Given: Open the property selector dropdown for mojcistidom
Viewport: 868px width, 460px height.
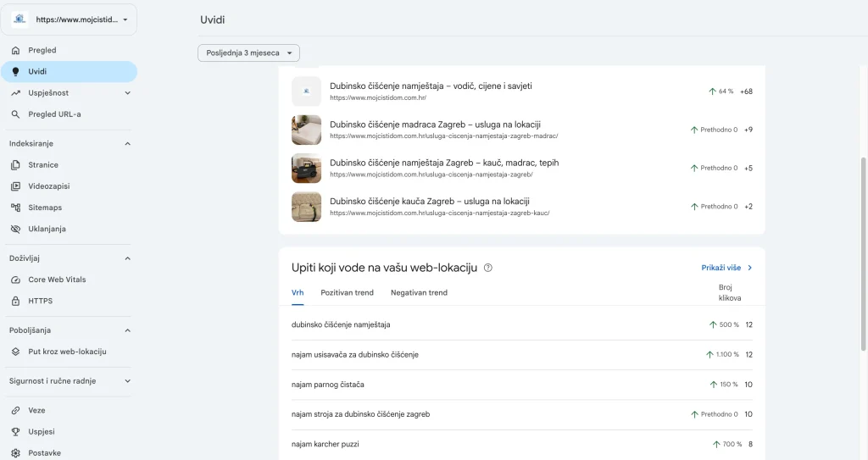Looking at the screenshot, I should tap(70, 19).
